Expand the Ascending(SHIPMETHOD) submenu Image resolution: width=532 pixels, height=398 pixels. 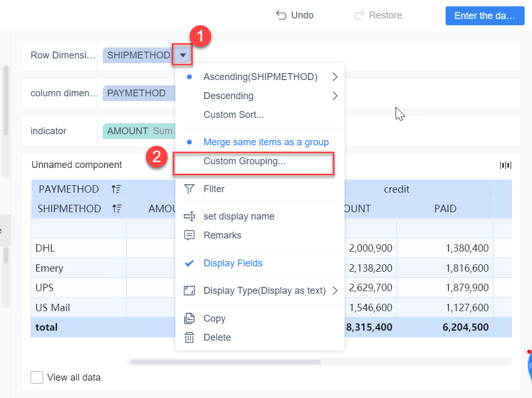coord(334,77)
